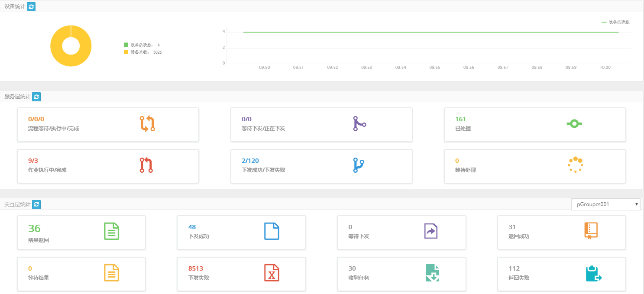
Task: Click the green line in activity chart
Action: (430, 32)
